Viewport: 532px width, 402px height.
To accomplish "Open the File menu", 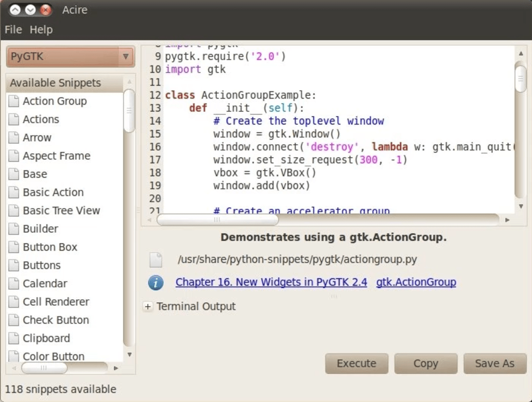I will click(13, 30).
